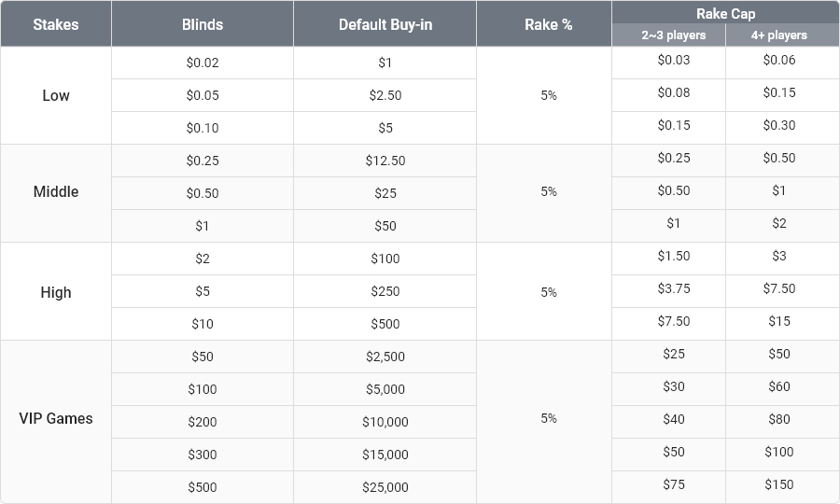Click the Blinds column header
This screenshot has height=504, width=840.
(x=203, y=24)
